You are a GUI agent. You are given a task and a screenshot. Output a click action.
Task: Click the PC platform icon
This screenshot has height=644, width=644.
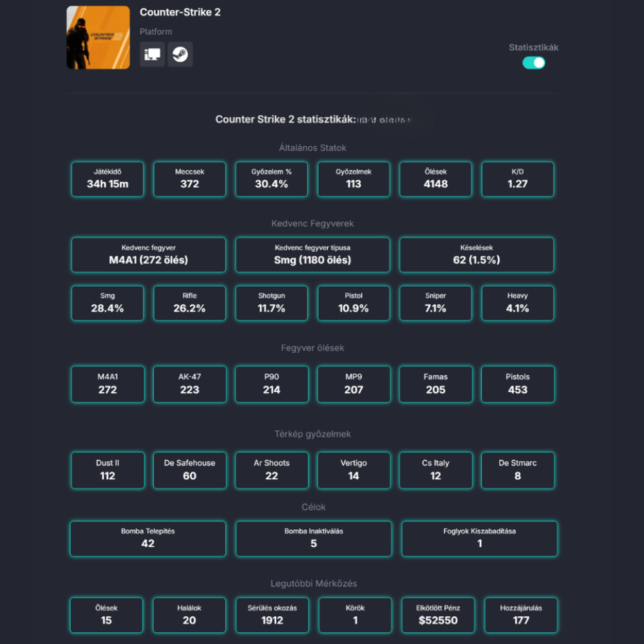(x=153, y=55)
